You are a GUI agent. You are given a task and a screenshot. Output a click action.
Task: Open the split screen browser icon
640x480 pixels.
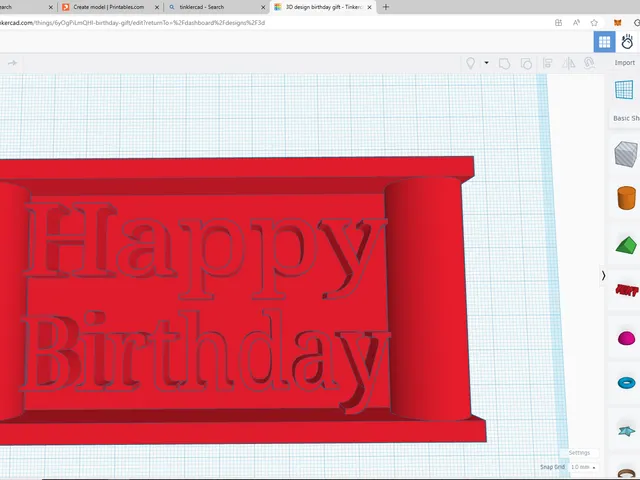(558, 23)
